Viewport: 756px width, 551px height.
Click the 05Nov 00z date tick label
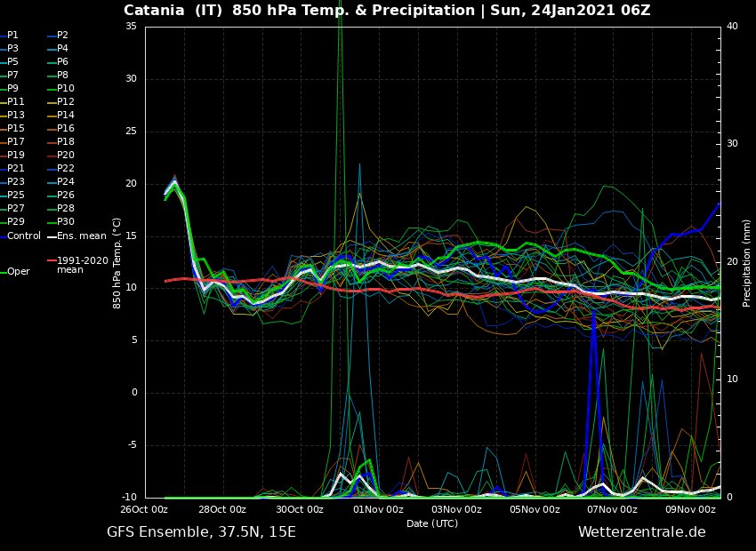[535, 510]
